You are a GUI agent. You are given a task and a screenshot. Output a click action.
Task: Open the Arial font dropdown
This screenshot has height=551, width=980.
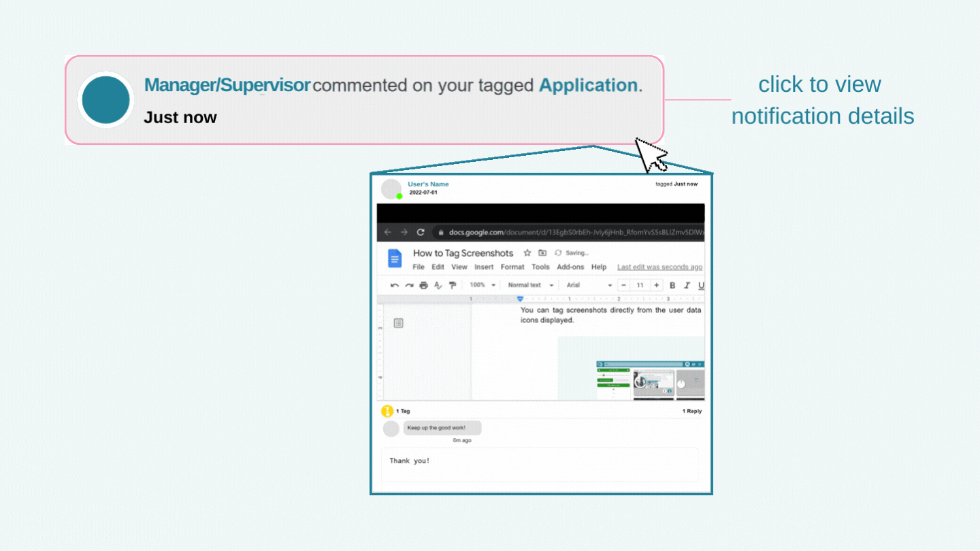[589, 286]
